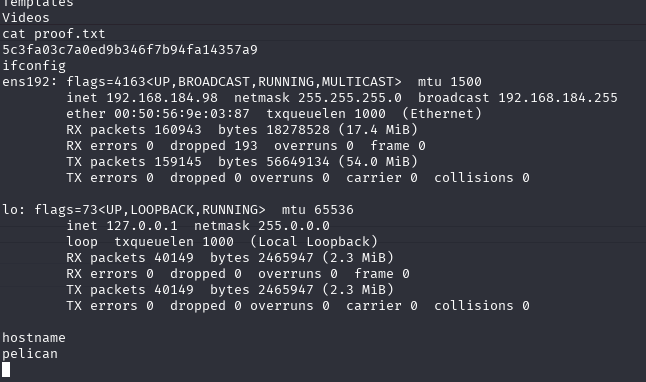The height and width of the screenshot is (382, 646).
Task: Click the 'ifconfig' command text
Action: (34, 66)
